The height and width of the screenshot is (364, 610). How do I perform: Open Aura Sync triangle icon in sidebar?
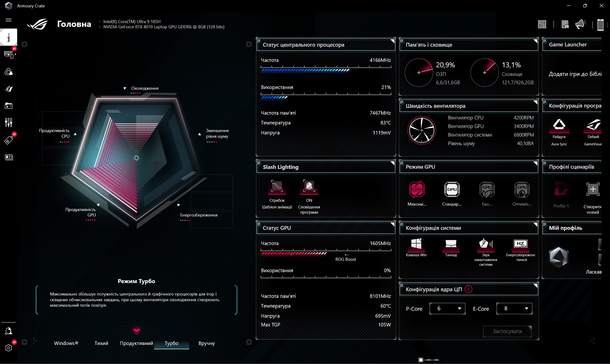point(9,72)
